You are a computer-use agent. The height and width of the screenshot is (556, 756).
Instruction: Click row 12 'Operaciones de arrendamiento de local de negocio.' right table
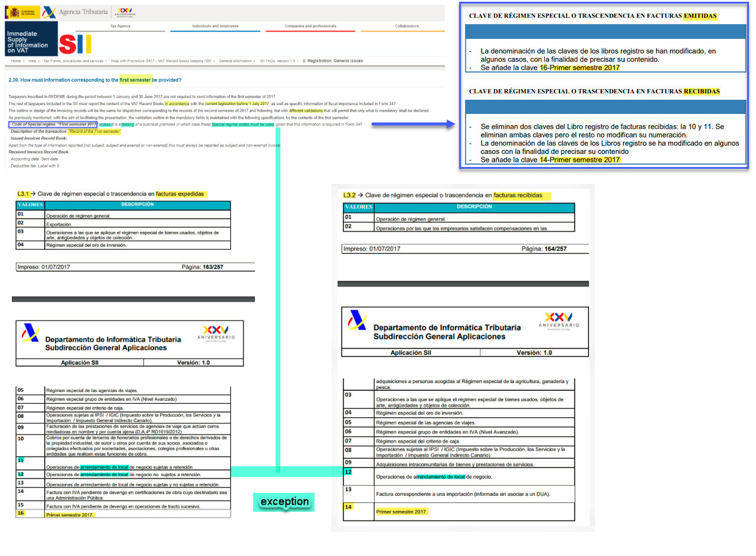coord(459,476)
